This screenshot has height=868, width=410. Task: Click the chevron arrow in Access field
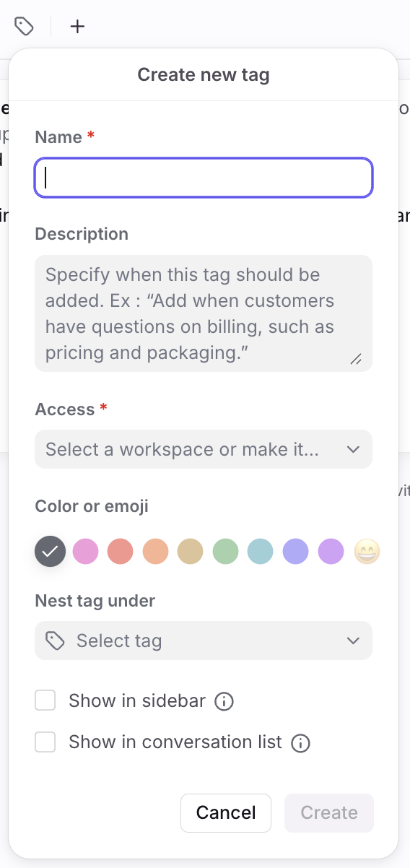coord(353,449)
